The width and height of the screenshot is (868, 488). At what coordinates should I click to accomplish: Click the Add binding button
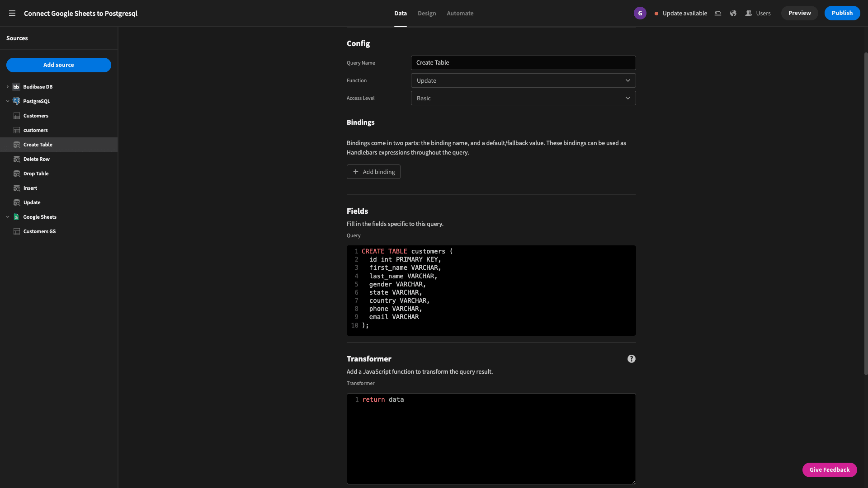[x=373, y=172]
